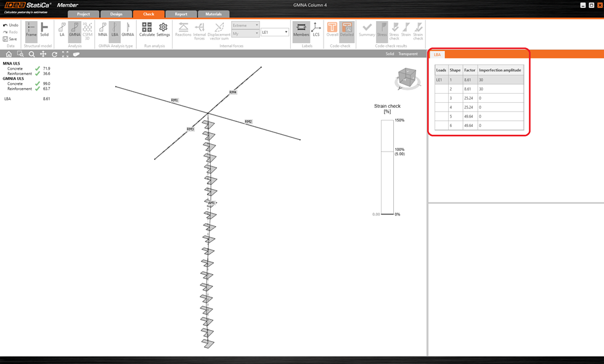
Task: Select the Stress code-check results icon
Action: coord(382,30)
